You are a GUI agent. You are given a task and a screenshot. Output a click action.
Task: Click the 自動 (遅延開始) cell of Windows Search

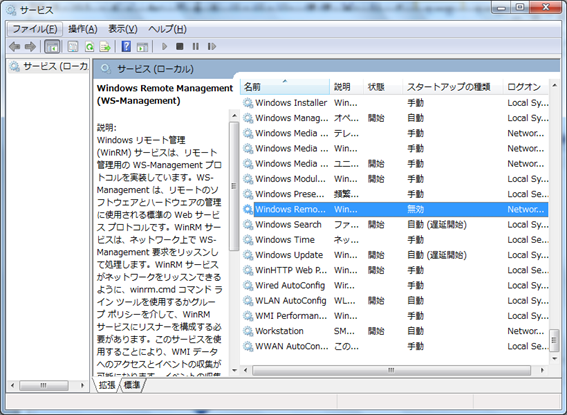coord(437,225)
